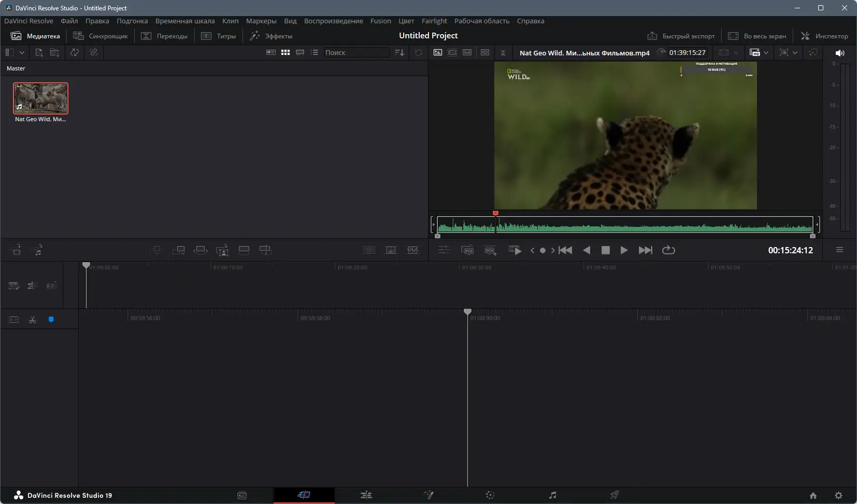Screen dimensions: 857x504
Task: Switch to the Media page
Action: point(242,495)
